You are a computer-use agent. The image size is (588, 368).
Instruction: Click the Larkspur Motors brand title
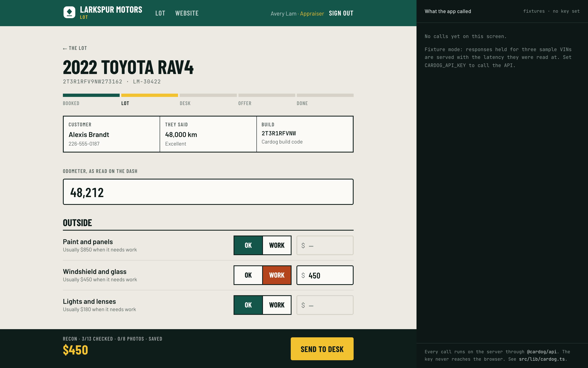click(x=111, y=10)
